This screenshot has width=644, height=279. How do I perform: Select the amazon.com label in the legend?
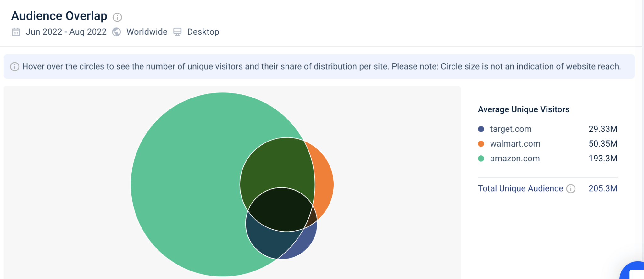click(x=514, y=159)
